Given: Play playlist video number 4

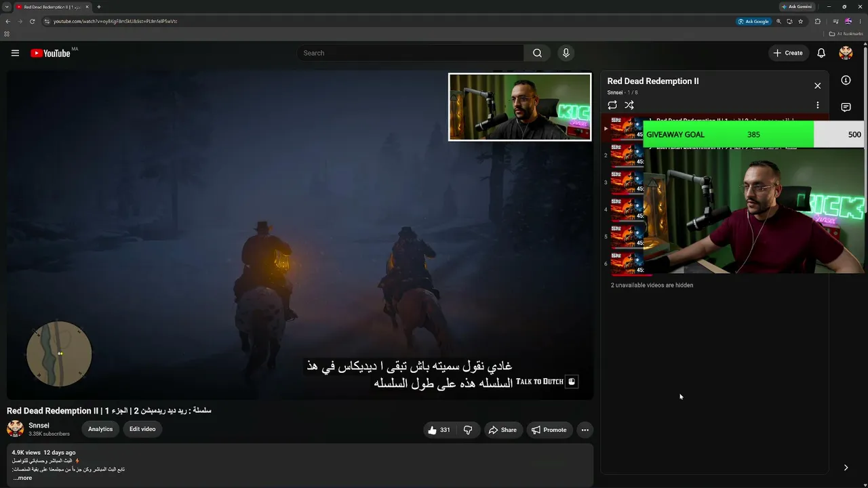Looking at the screenshot, I should point(627,209).
